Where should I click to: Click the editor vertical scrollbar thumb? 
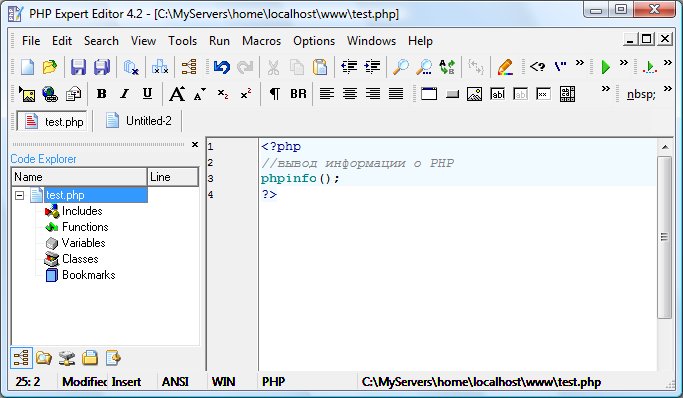(664, 237)
